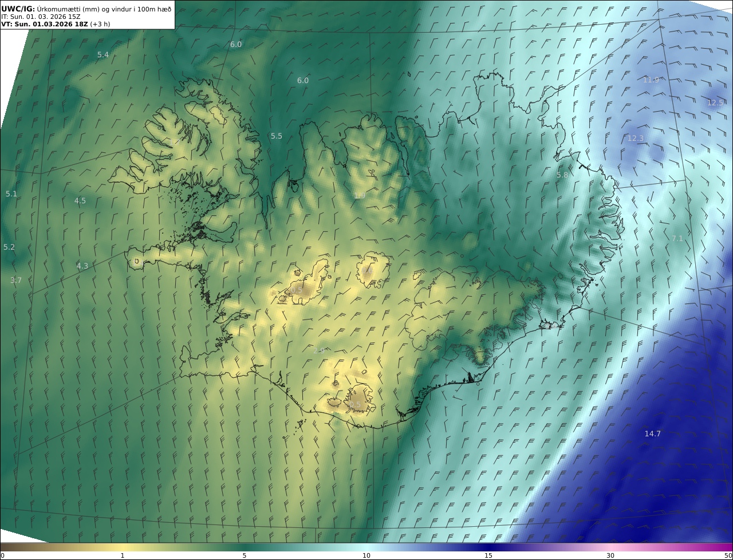This screenshot has width=733, height=560.
Task: Click the 12.5 value label on the map
Action: (x=715, y=102)
